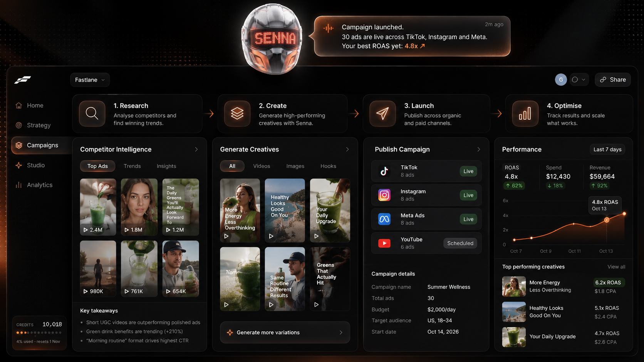The width and height of the screenshot is (644, 362).
Task: Select the Videos creatives tab
Action: click(262, 166)
